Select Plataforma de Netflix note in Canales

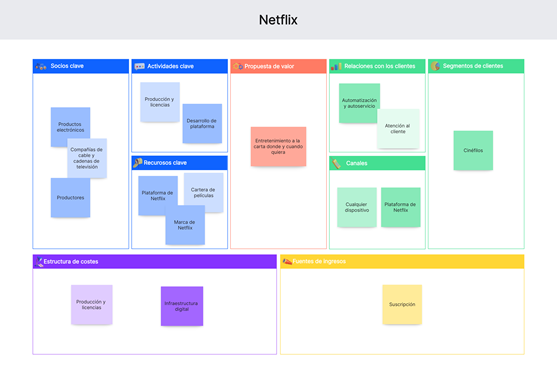(401, 207)
